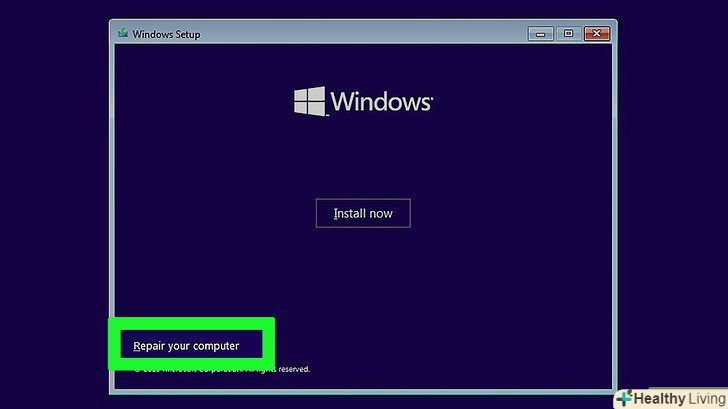Image resolution: width=728 pixels, height=409 pixels.
Task: Click the Windows Setup title bar icon
Action: (x=123, y=33)
